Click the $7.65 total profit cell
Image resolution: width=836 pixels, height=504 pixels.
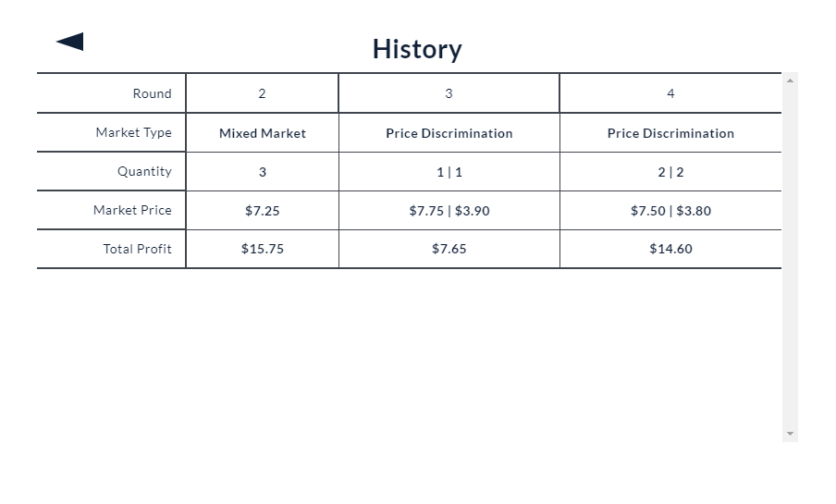[x=449, y=249]
